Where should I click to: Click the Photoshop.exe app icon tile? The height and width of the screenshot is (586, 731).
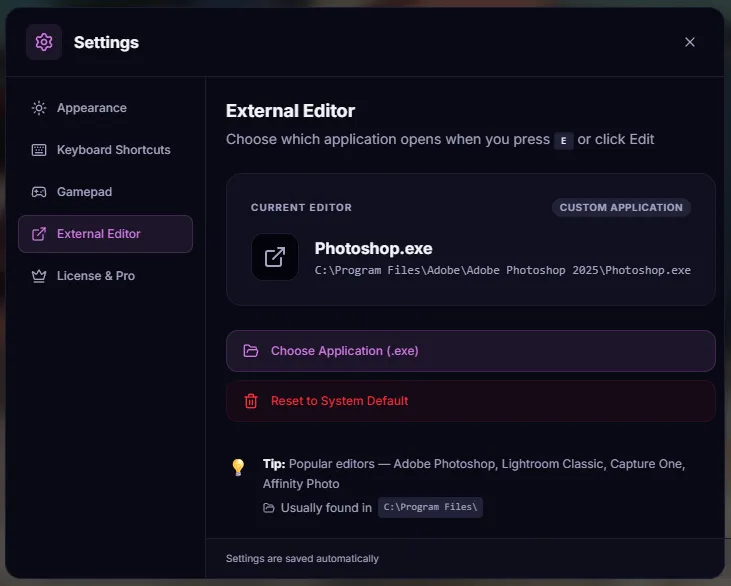click(x=275, y=257)
